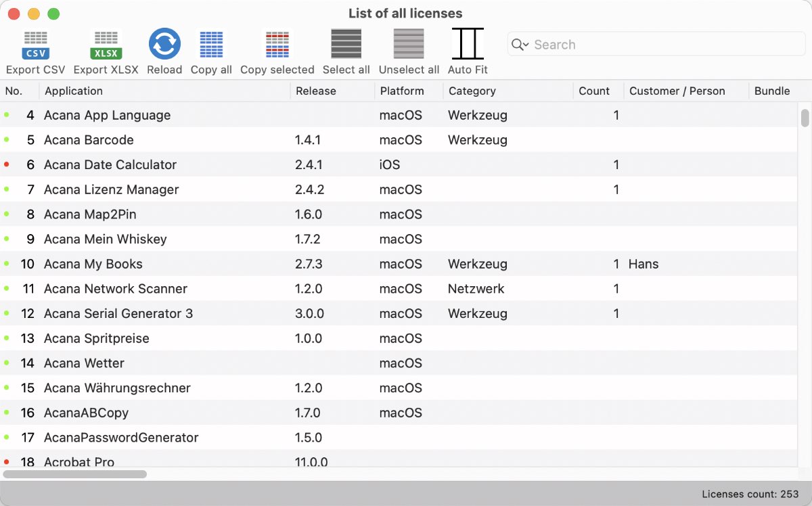Click the vertical scrollbar thumb
The image size is (812, 506).
point(805,118)
